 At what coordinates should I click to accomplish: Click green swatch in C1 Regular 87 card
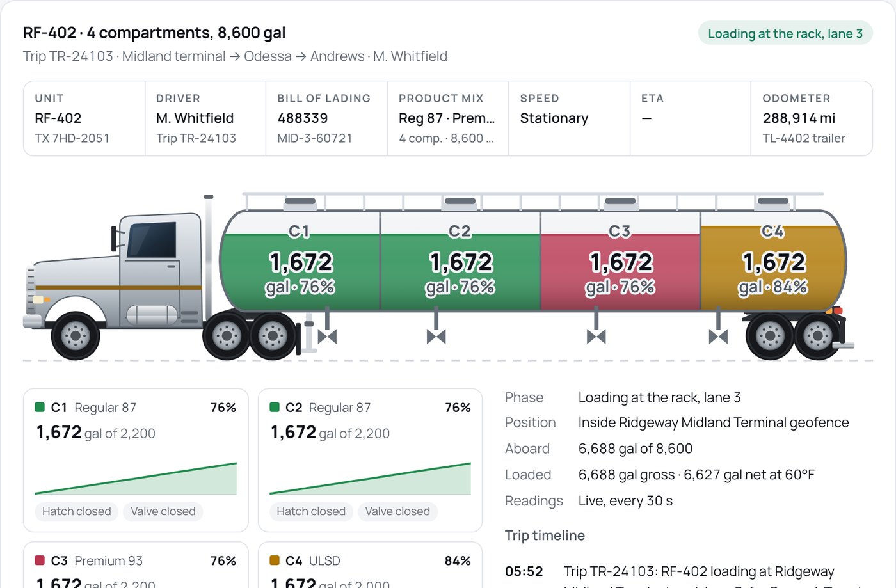[40, 407]
